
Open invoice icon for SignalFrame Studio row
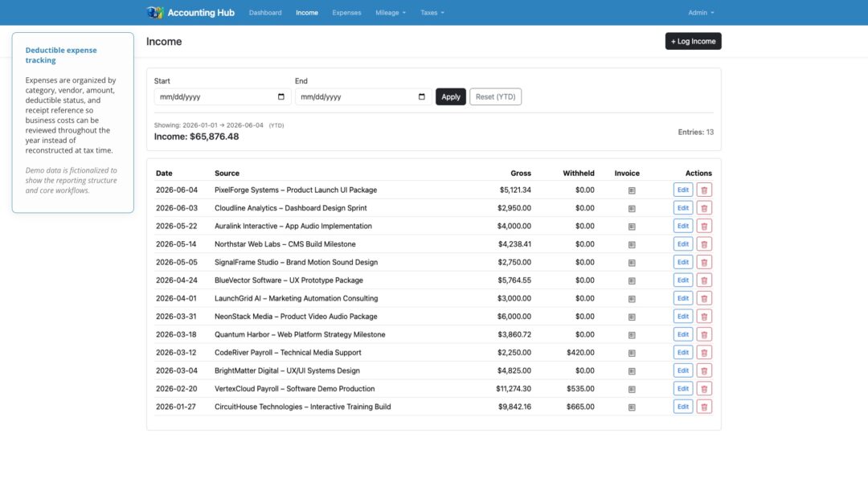(632, 263)
